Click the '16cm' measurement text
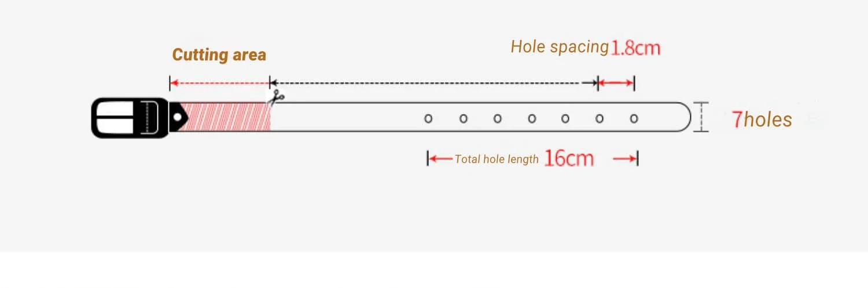The height and width of the screenshot is (288, 868). (x=569, y=158)
